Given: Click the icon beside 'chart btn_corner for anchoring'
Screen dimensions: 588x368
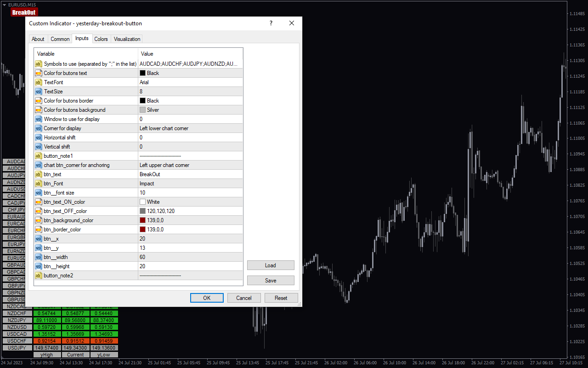Looking at the screenshot, I should 39,165.
